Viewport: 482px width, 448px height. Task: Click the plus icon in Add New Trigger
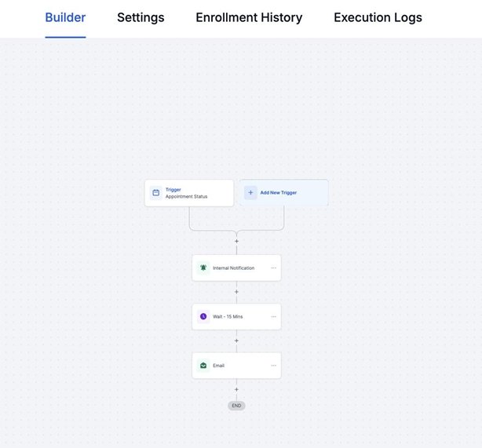point(250,192)
